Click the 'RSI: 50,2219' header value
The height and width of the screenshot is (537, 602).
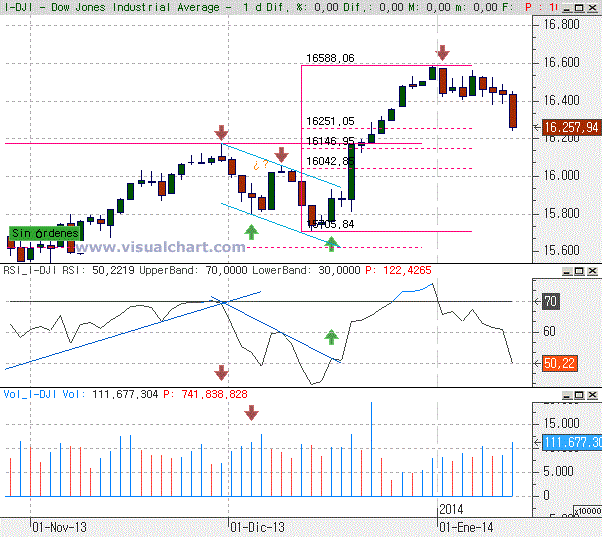click(98, 271)
